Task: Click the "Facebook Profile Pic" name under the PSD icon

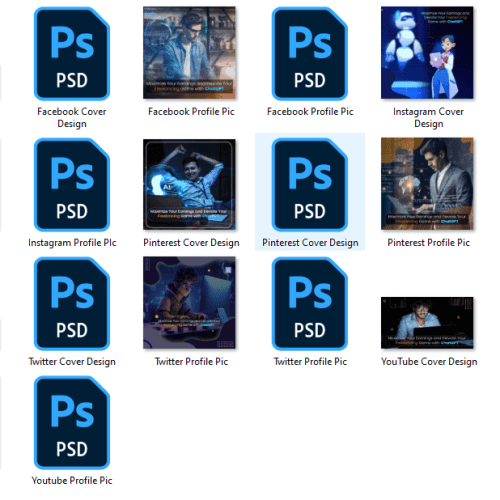Action: 310,112
